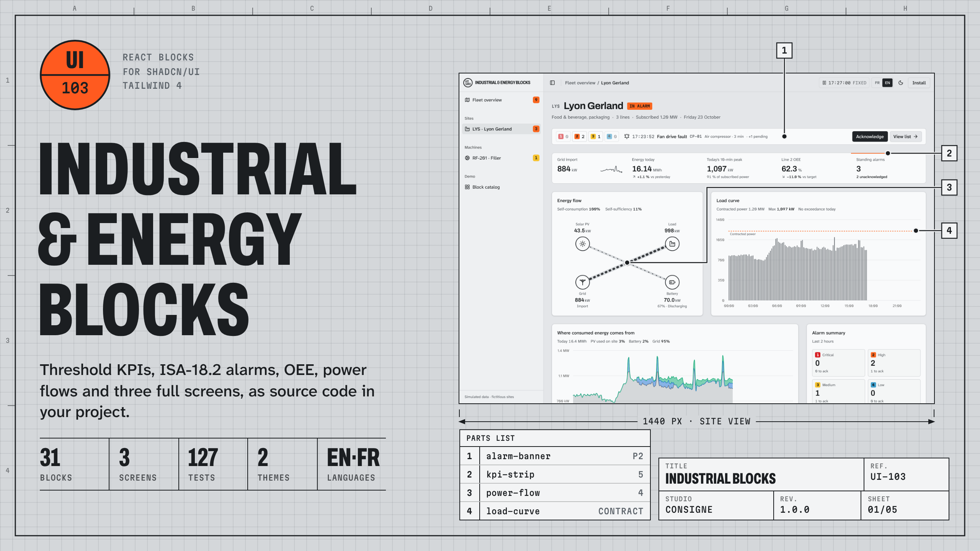Click the large orange UI 103 badge
Viewport: 980px width, 551px height.
coord(75,75)
